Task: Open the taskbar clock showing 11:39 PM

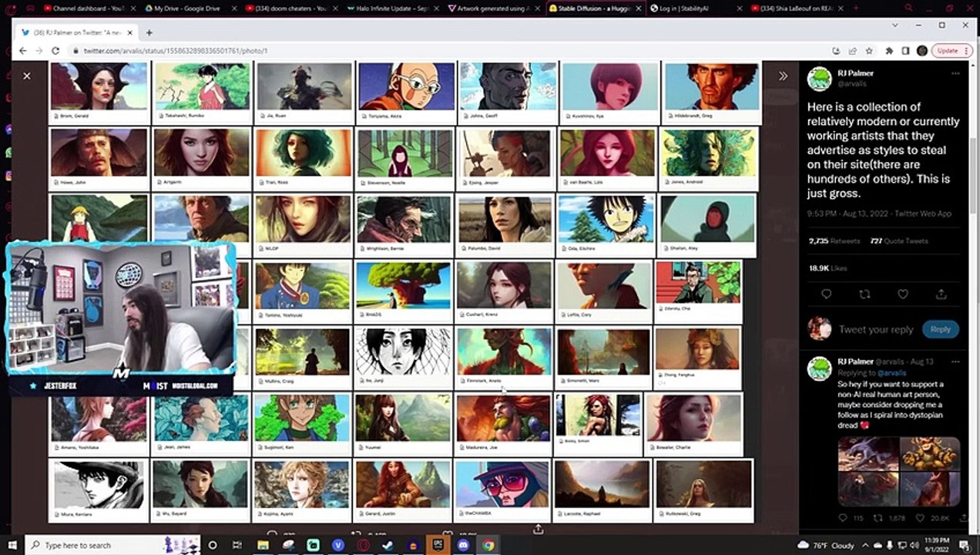Action: click(x=935, y=545)
